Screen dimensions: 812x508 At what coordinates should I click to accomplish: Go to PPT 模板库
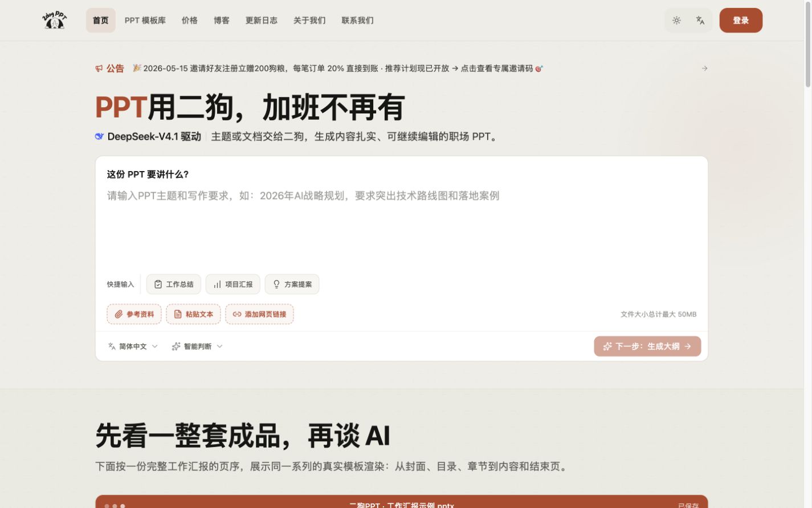[x=145, y=21]
